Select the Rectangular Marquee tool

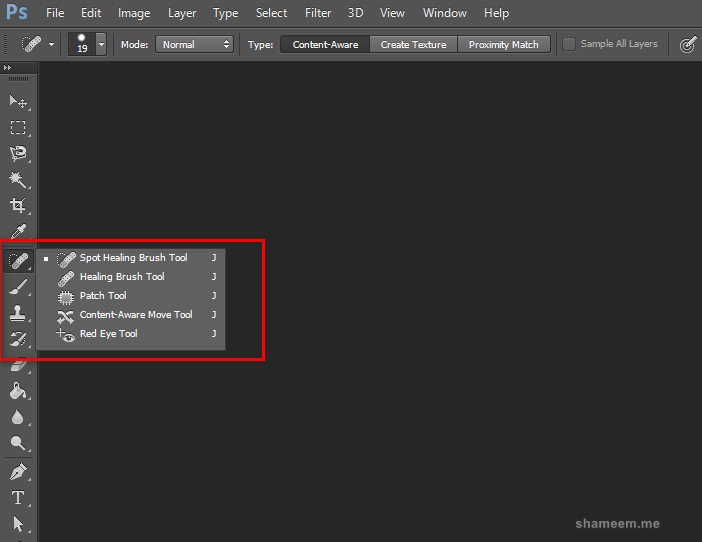(x=18, y=128)
